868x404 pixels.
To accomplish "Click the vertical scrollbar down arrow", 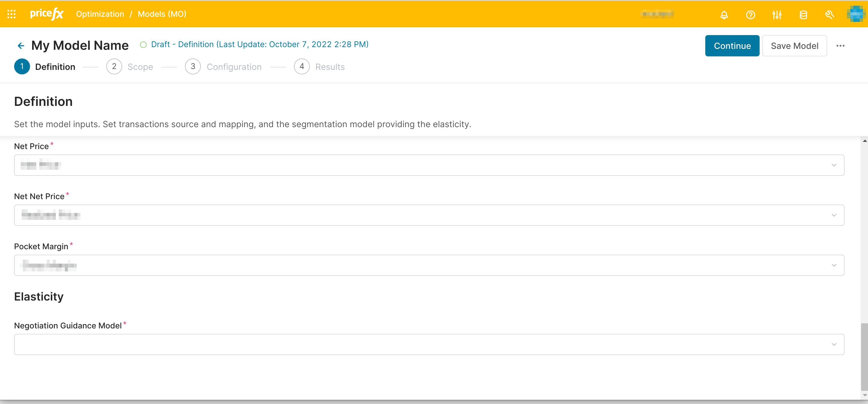I will point(865,395).
